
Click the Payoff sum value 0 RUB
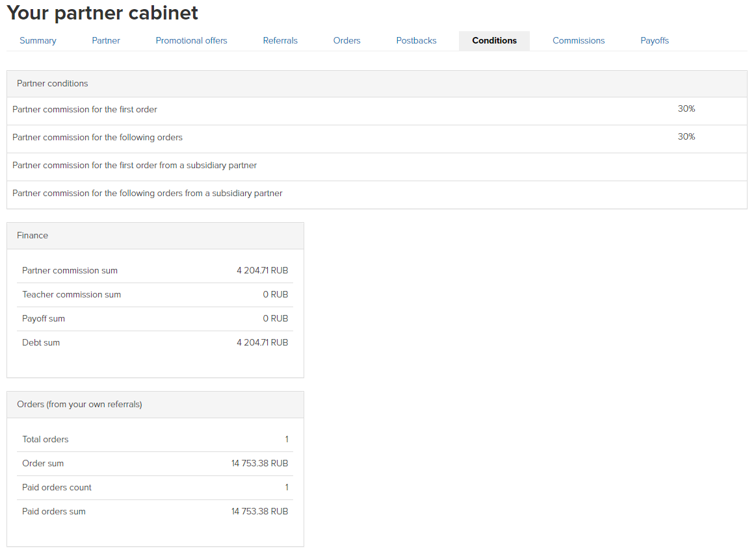coord(276,319)
